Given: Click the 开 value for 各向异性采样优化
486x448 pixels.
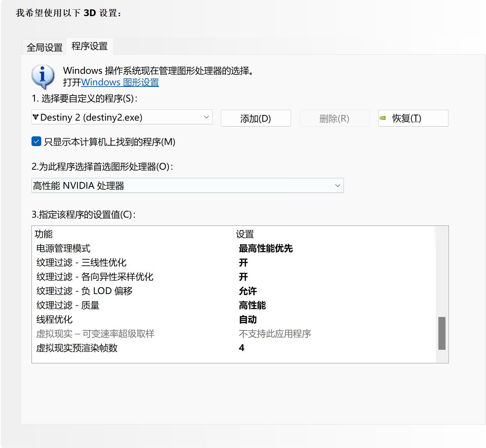Looking at the screenshot, I should (x=243, y=277).
